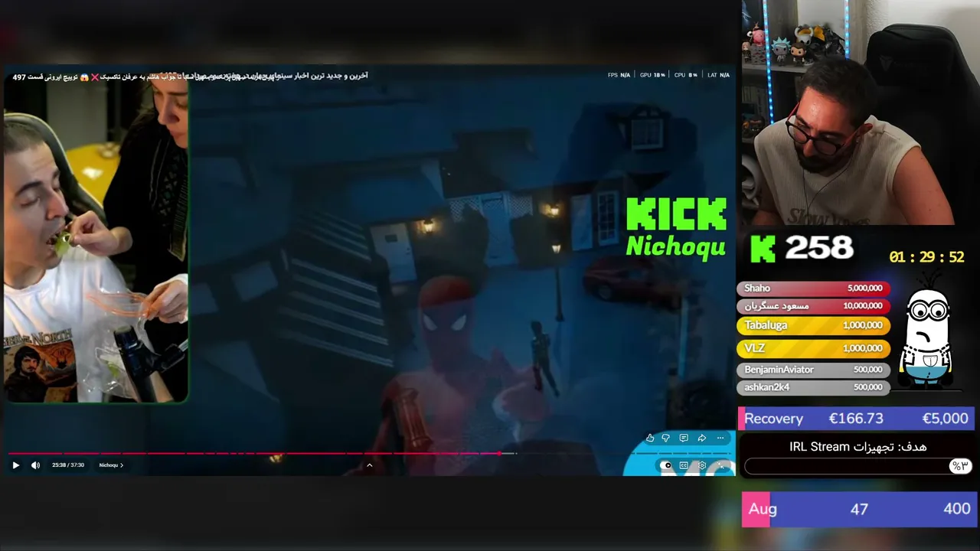Select the VLZ 1,000,000 donor row
Screen dimensions: 980x551
click(813, 348)
